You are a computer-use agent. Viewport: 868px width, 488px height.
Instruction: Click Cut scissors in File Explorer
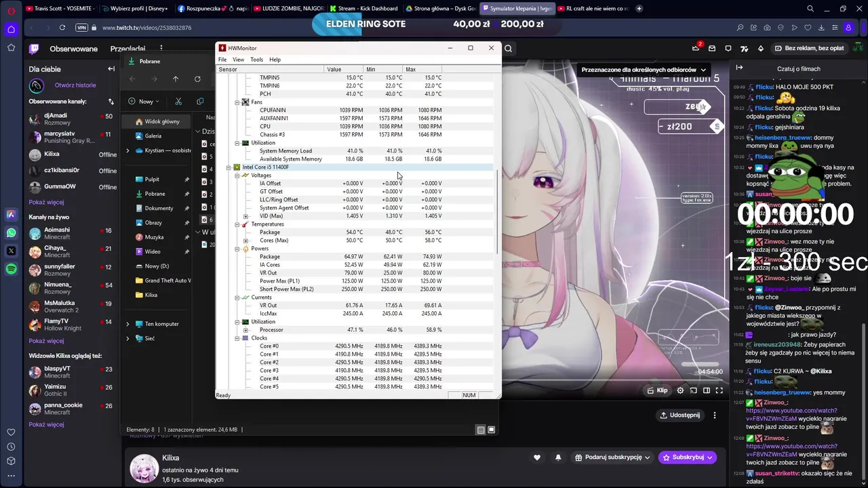pos(178,101)
